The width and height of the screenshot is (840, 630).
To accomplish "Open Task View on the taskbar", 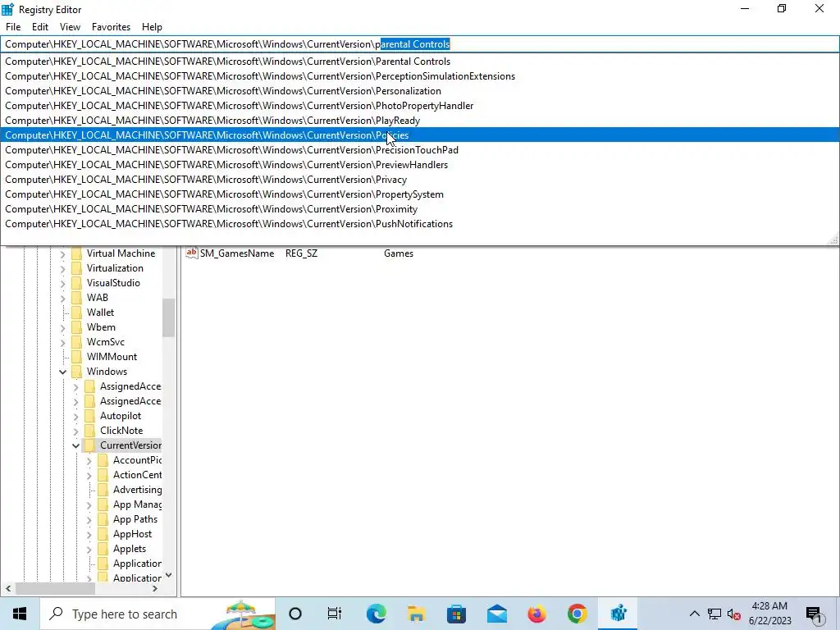I will [335, 614].
